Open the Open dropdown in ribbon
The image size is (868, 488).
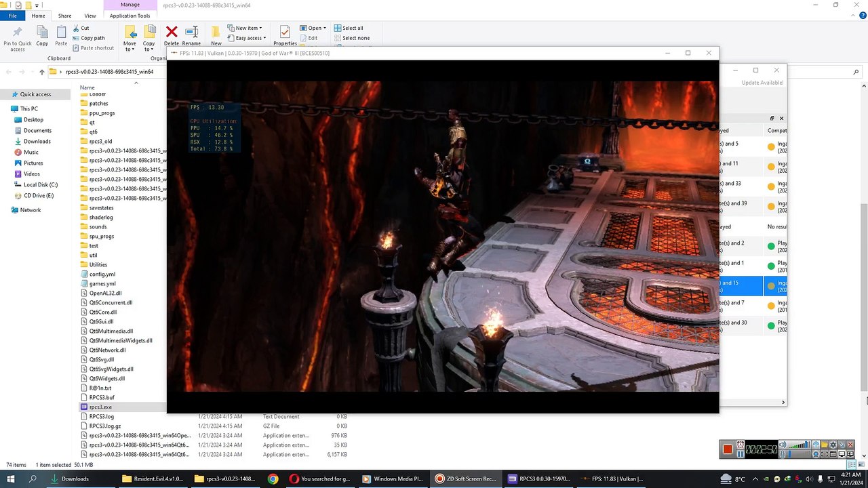[x=313, y=28]
